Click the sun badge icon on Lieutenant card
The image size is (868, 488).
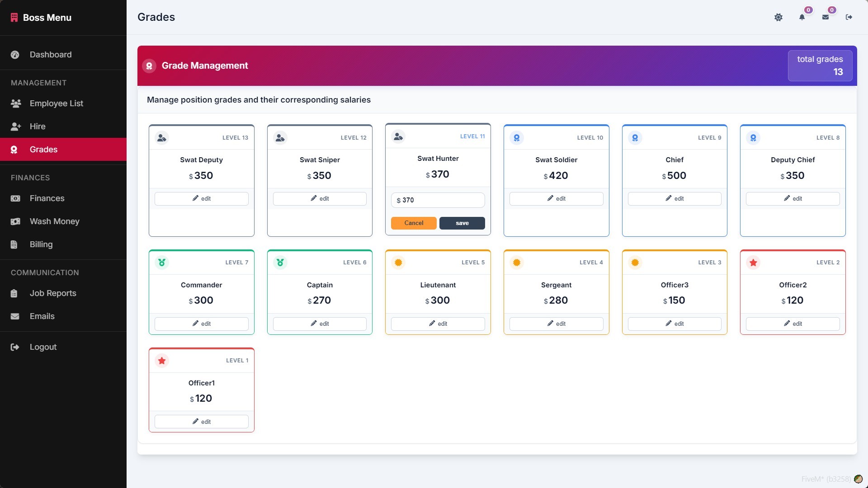pos(398,263)
